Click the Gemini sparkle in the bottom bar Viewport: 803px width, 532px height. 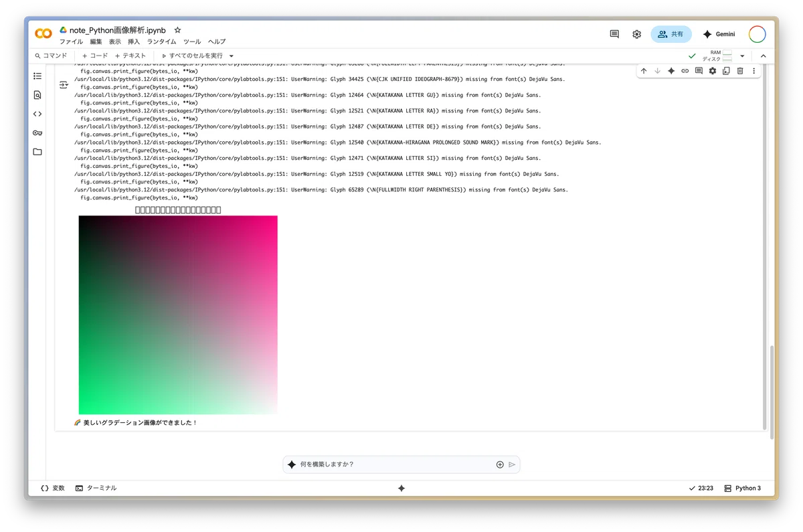click(x=401, y=489)
